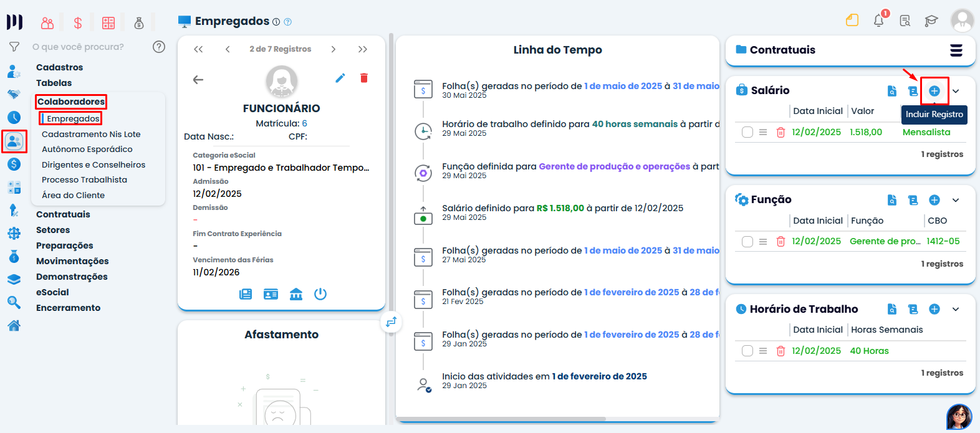Click the swap panels arrows button
The width and height of the screenshot is (980, 433).
point(391,322)
